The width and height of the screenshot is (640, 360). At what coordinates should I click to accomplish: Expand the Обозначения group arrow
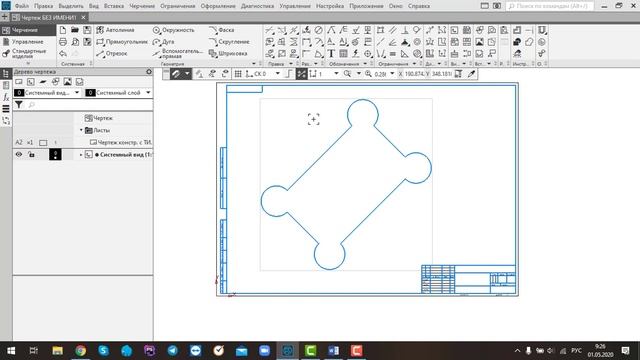[365, 64]
